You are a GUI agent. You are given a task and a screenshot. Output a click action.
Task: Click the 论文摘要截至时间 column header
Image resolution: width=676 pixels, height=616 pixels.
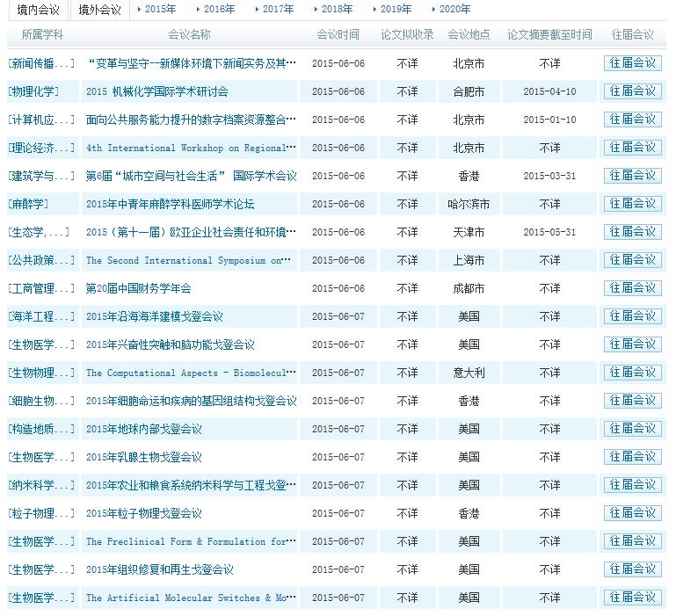pos(549,34)
